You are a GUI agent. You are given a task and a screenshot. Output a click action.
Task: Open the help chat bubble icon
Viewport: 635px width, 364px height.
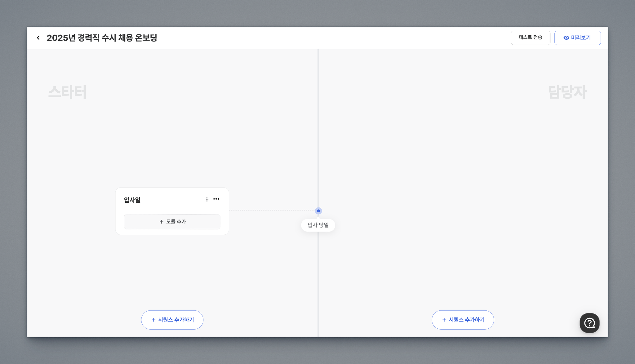point(589,323)
